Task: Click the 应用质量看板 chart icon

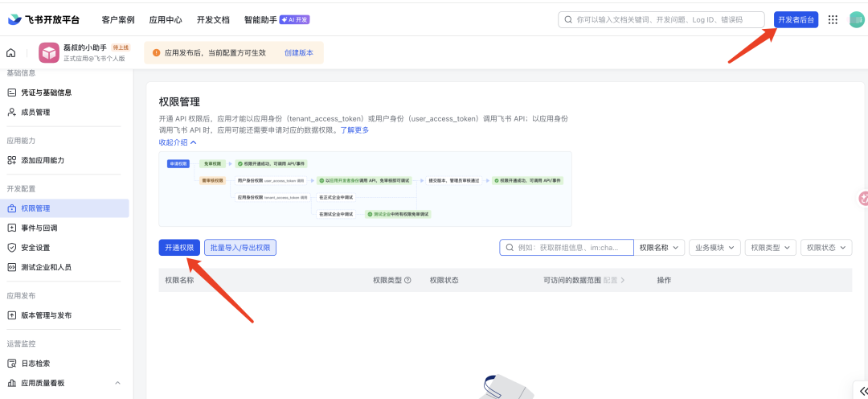Action: coord(11,383)
